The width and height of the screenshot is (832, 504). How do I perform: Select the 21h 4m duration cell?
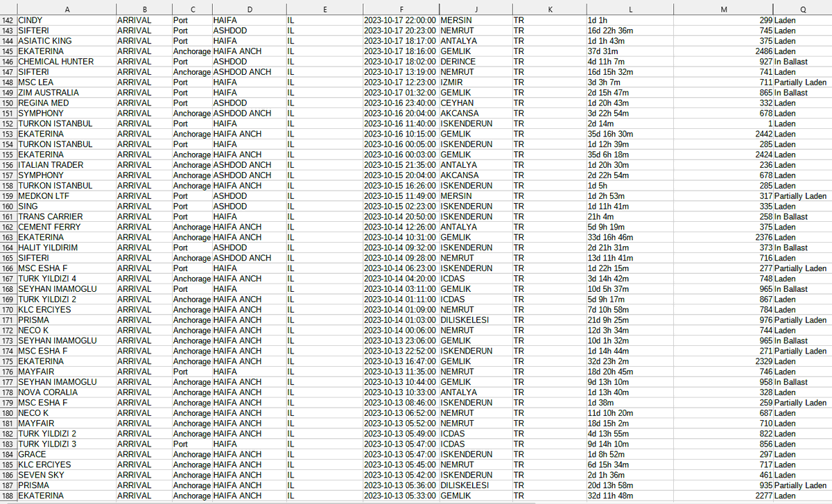tap(630, 216)
